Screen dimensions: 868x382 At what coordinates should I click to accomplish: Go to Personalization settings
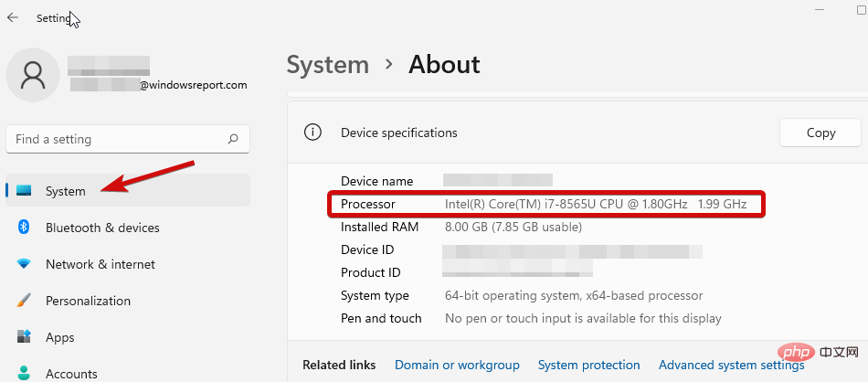128,301
